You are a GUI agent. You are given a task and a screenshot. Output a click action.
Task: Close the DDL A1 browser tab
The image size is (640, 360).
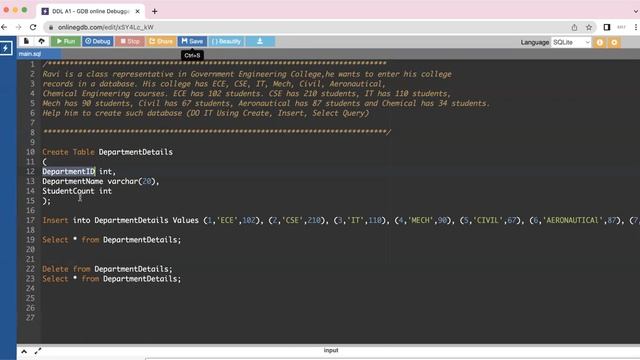(138, 11)
